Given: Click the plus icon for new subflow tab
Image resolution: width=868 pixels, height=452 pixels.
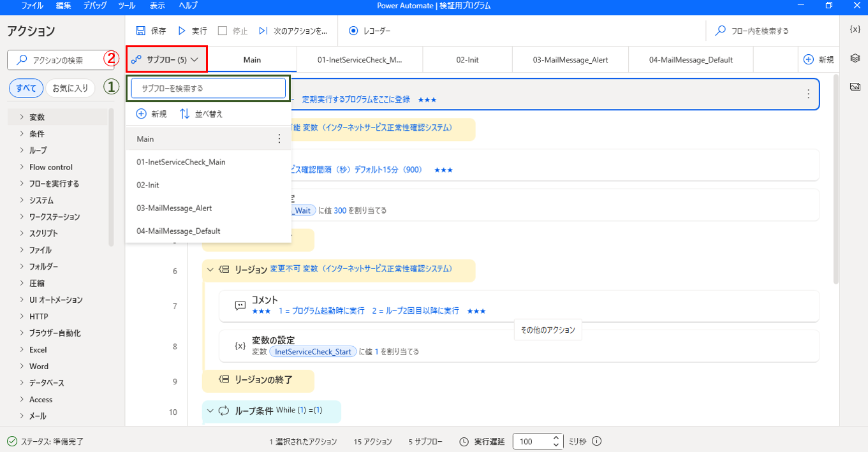Looking at the screenshot, I should [x=809, y=59].
